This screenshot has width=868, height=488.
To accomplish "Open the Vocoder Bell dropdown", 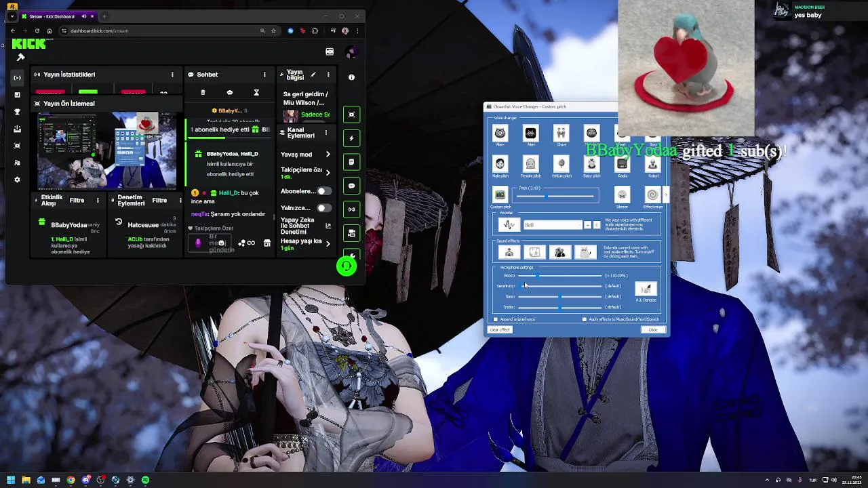I will coord(552,225).
